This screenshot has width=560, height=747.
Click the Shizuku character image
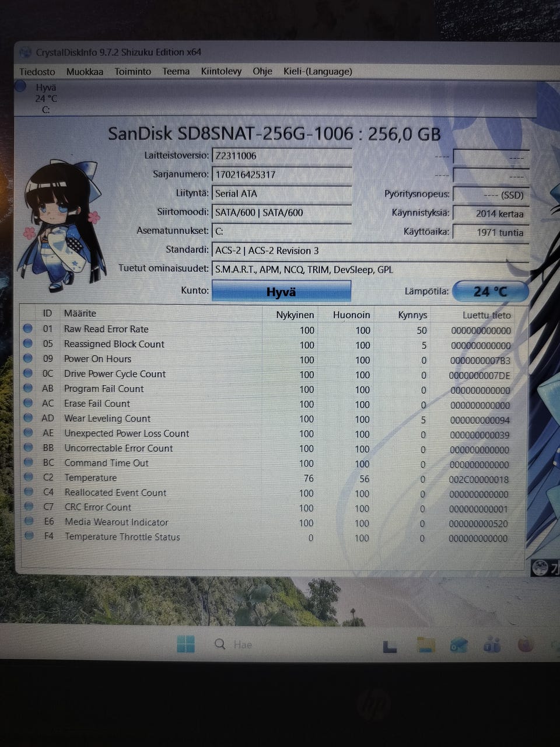pos(63,226)
